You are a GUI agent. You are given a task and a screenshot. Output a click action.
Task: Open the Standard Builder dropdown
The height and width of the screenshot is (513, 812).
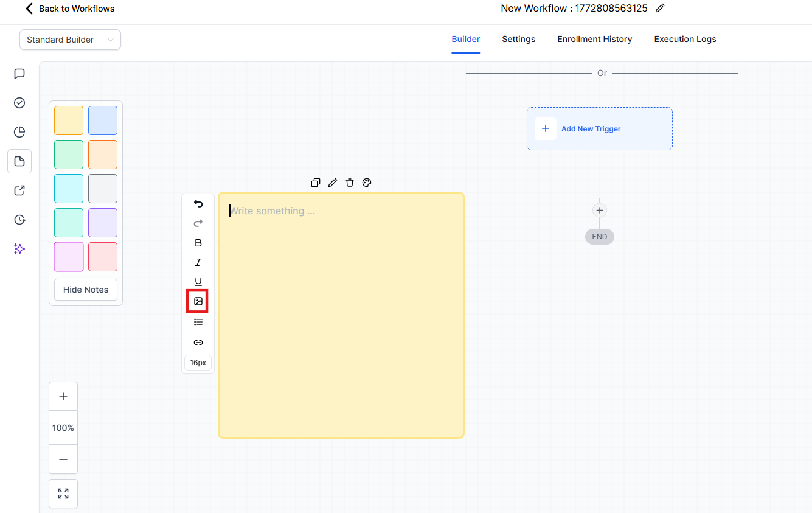(x=70, y=40)
